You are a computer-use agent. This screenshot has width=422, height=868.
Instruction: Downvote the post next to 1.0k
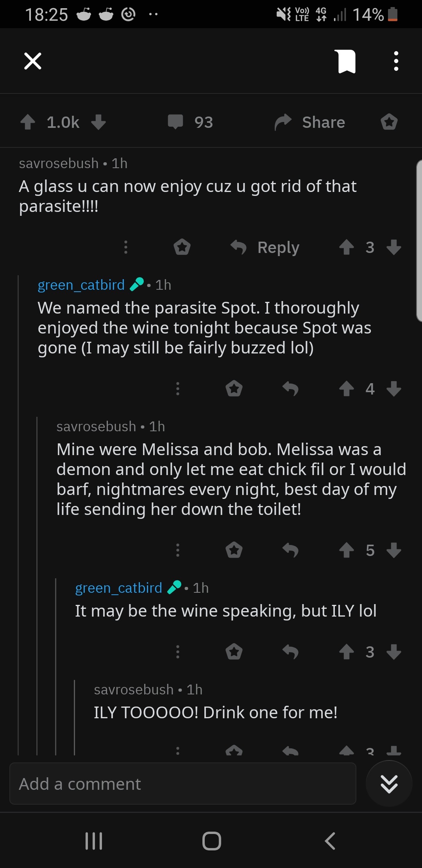pyautogui.click(x=98, y=122)
